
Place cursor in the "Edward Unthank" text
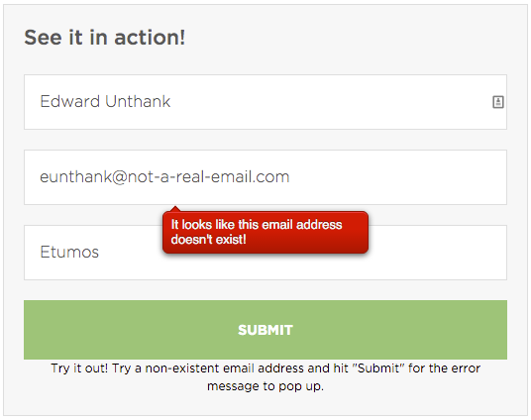coord(105,101)
